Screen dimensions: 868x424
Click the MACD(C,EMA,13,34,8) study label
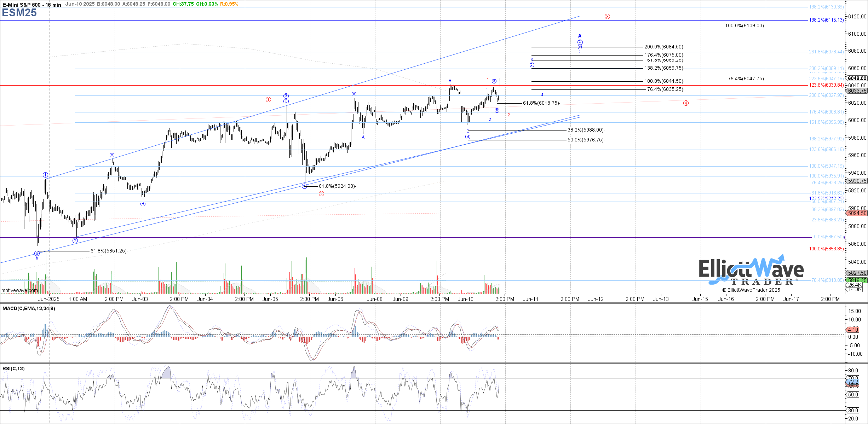point(29,308)
